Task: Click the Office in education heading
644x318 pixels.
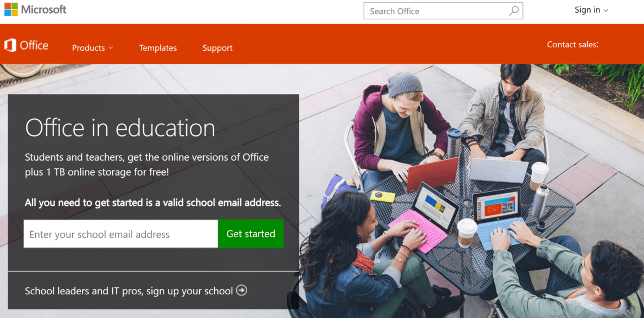Action: tap(120, 128)
